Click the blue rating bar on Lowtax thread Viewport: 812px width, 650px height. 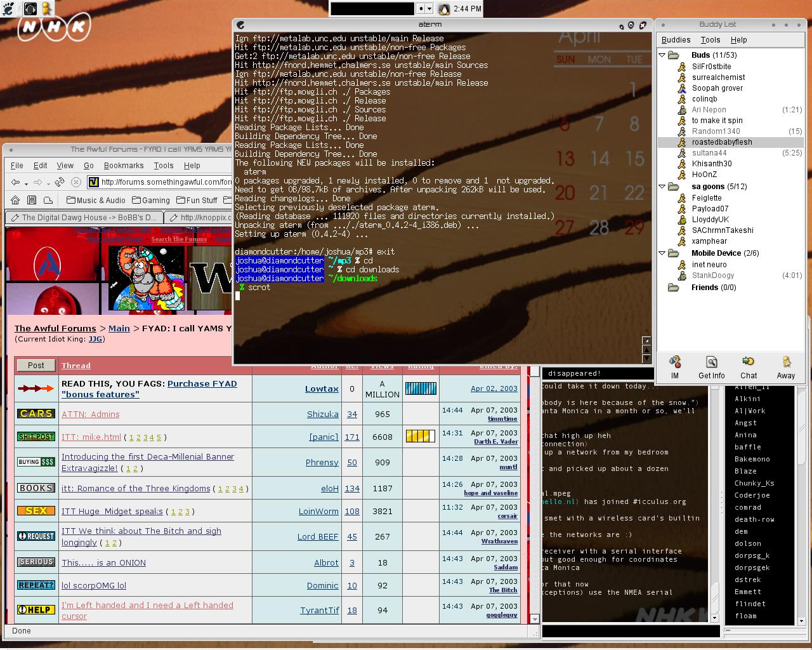[x=421, y=388]
